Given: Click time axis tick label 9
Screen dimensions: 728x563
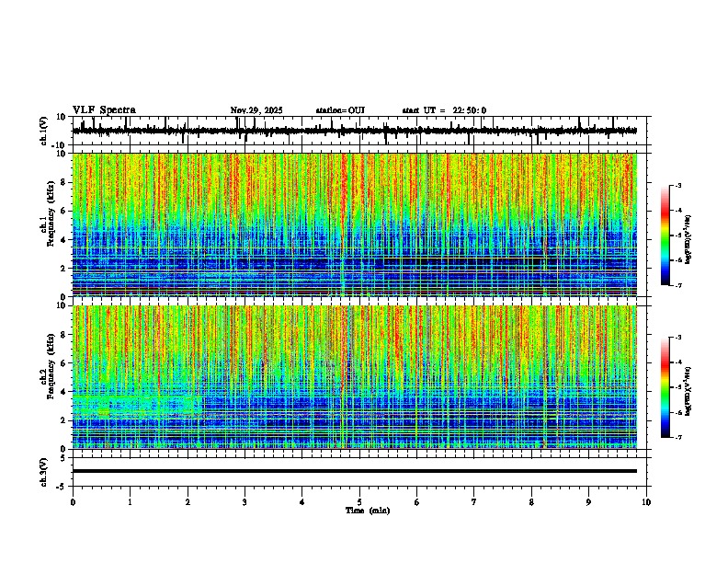Looking at the screenshot, I should [x=588, y=502].
